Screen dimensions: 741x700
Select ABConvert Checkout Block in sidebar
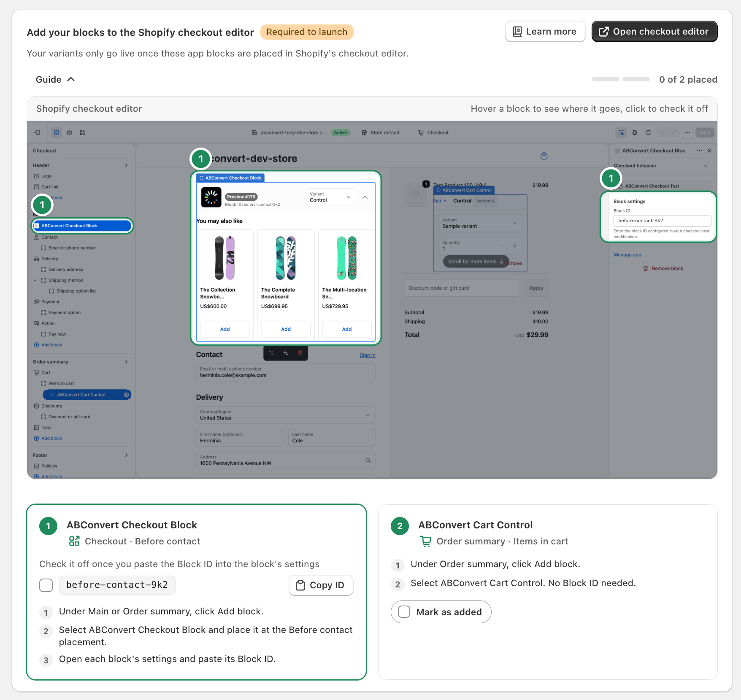82,226
